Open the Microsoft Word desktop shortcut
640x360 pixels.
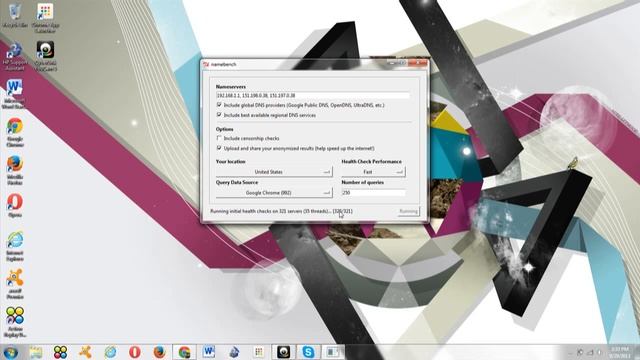[14, 94]
